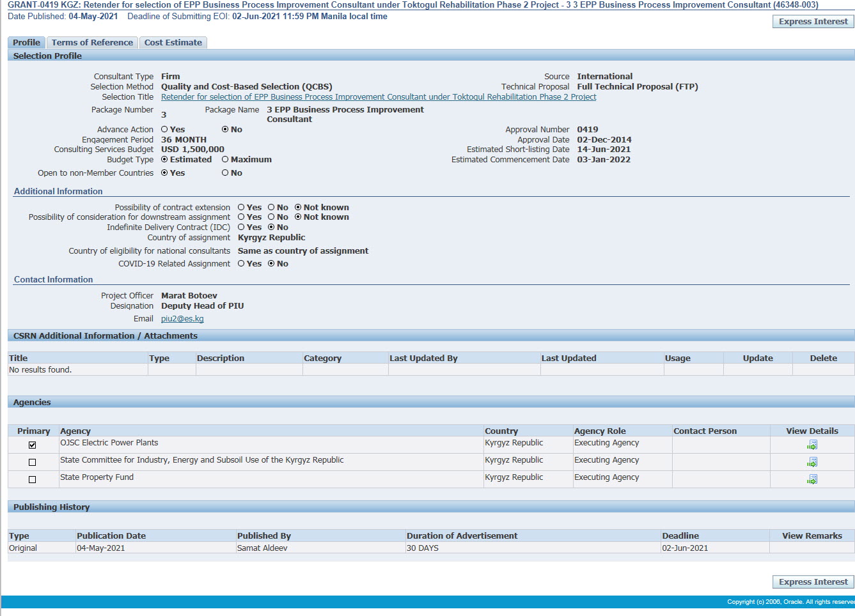This screenshot has width=855, height=616.
Task: Click State Committee for Industry agency name
Action: pos(201,459)
